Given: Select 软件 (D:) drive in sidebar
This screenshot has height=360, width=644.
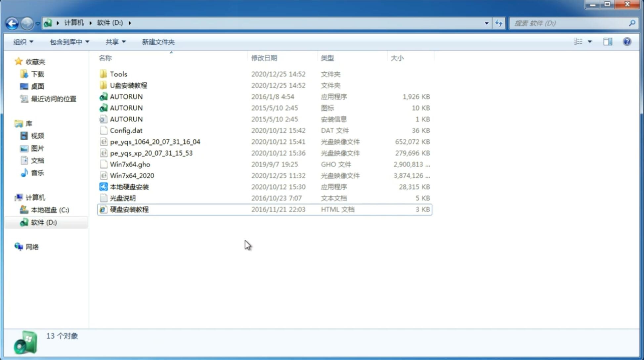Looking at the screenshot, I should coord(43,222).
